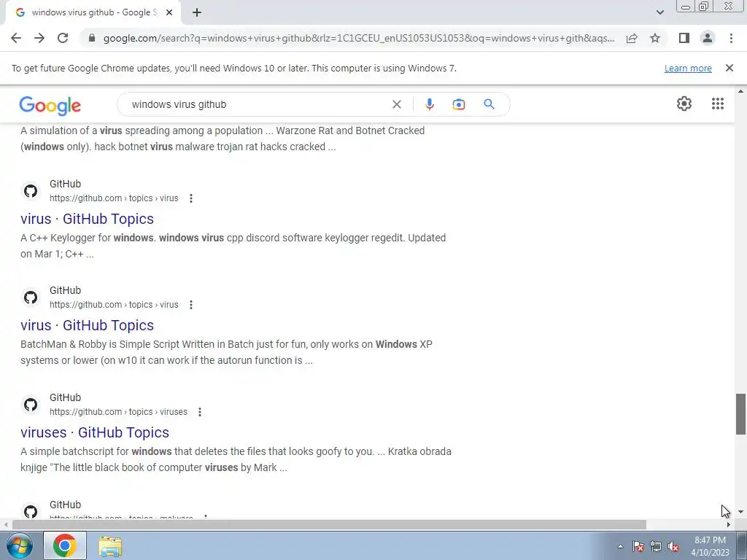Click the GitHub favicon of the BatchMan result
The height and width of the screenshot is (560, 747).
[x=31, y=297]
